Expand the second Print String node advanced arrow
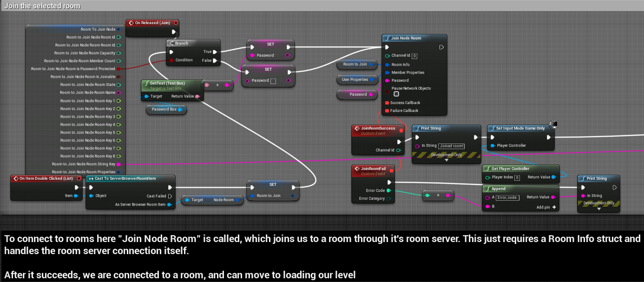Viewport: 644px width, 282px height. coord(599,209)
